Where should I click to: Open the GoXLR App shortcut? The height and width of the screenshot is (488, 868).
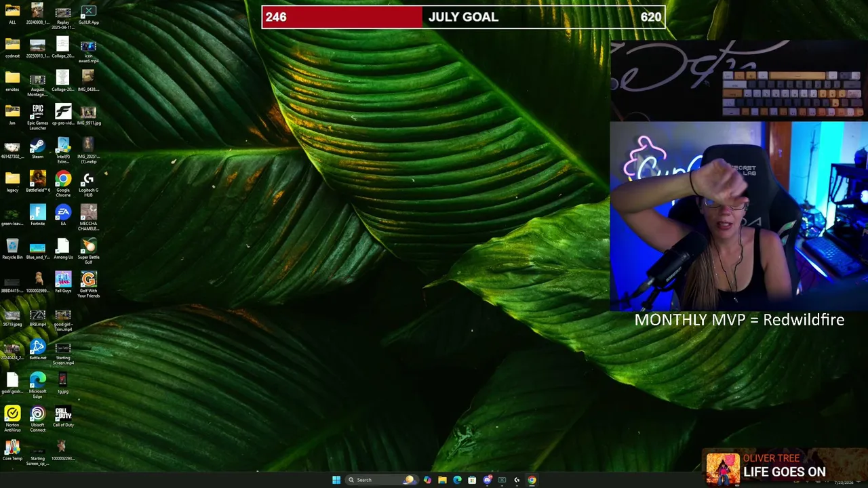88,14
